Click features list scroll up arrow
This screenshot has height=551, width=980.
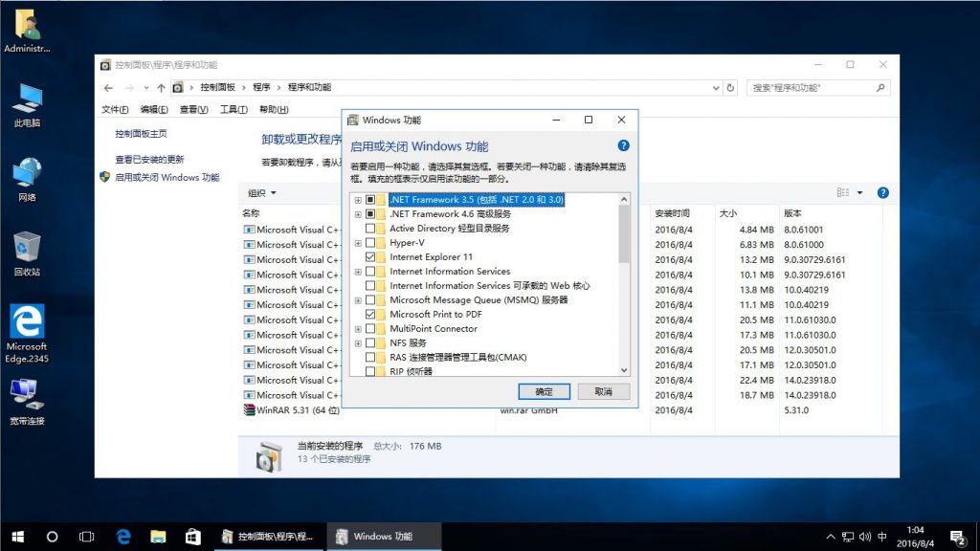click(x=624, y=199)
